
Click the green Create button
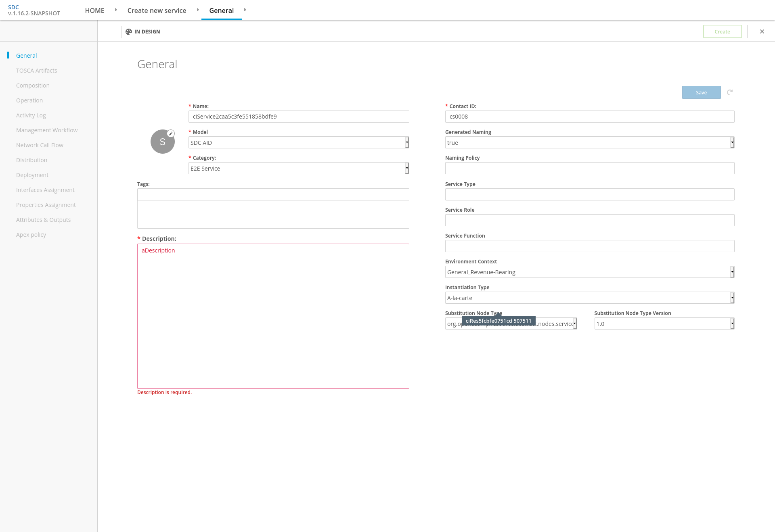point(722,31)
